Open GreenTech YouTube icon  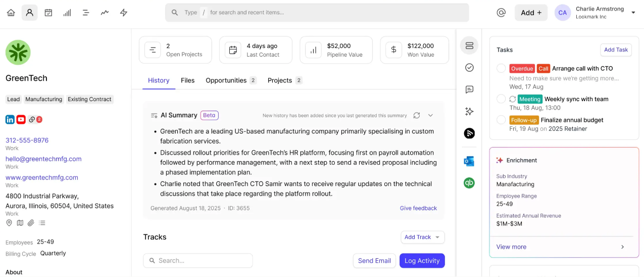(21, 119)
